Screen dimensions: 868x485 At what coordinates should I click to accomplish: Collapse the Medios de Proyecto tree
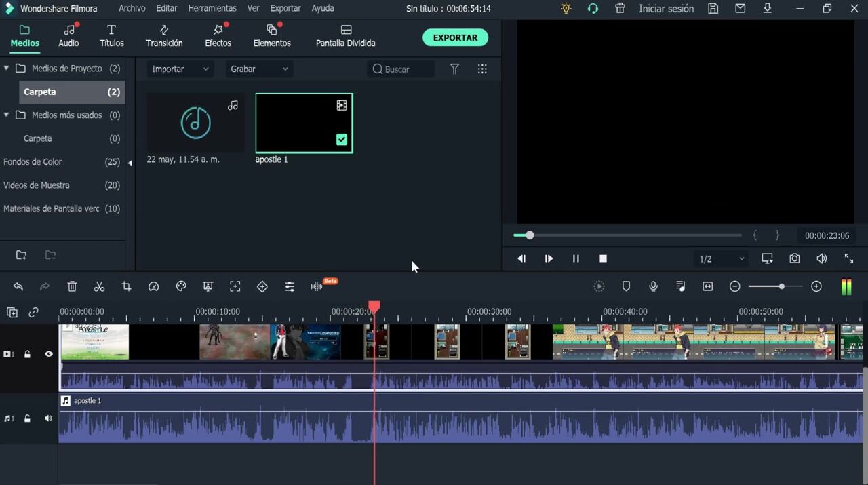[6, 69]
